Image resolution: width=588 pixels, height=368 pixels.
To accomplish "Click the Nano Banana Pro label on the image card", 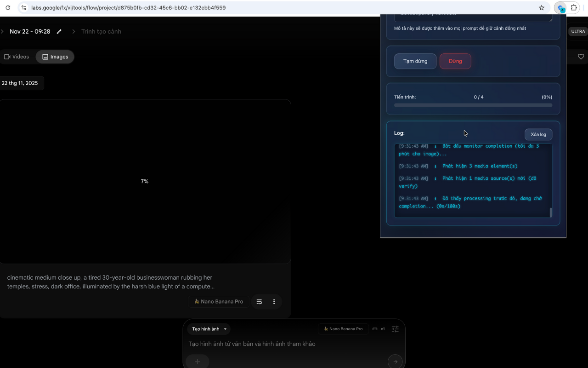I will tap(219, 302).
